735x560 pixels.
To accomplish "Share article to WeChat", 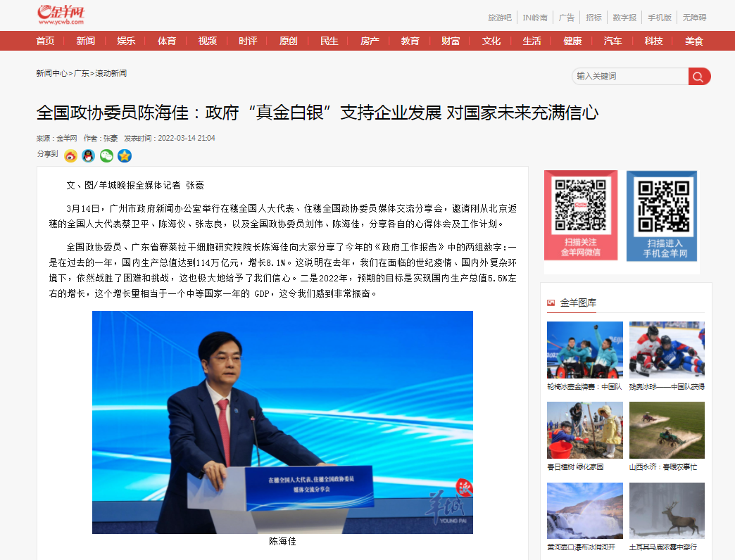I will point(106,155).
